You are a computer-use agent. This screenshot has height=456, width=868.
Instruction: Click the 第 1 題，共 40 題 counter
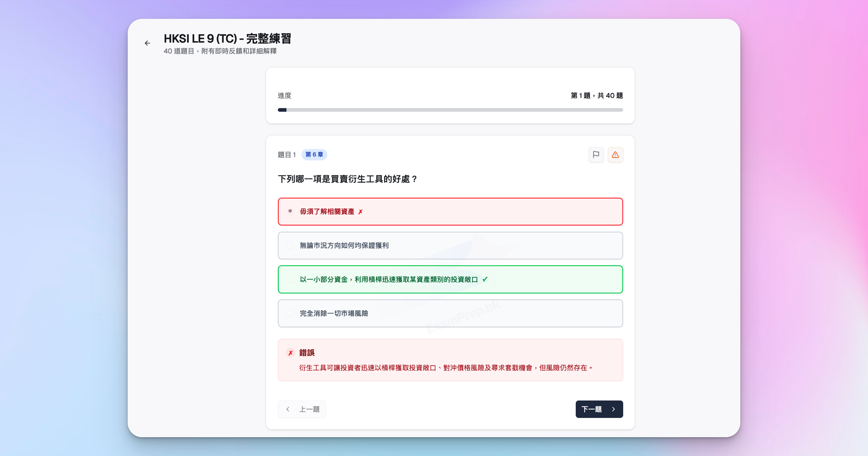coord(597,96)
